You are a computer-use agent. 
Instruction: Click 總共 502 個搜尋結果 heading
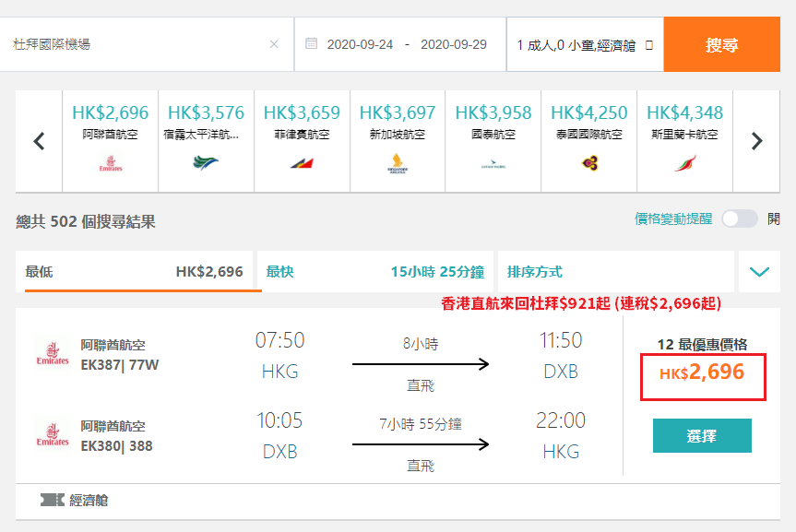[86, 222]
